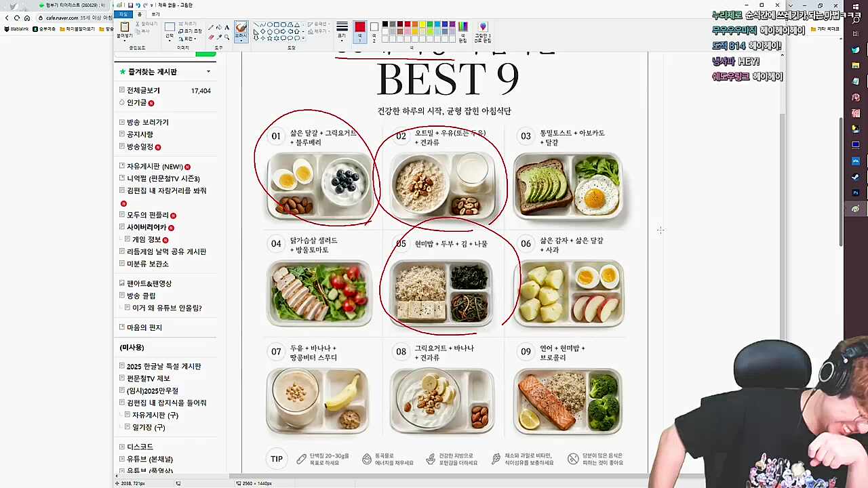This screenshot has height=488, width=868.
Task: Open Customize Quick Access Toolbar arrow
Action: pos(151,5)
